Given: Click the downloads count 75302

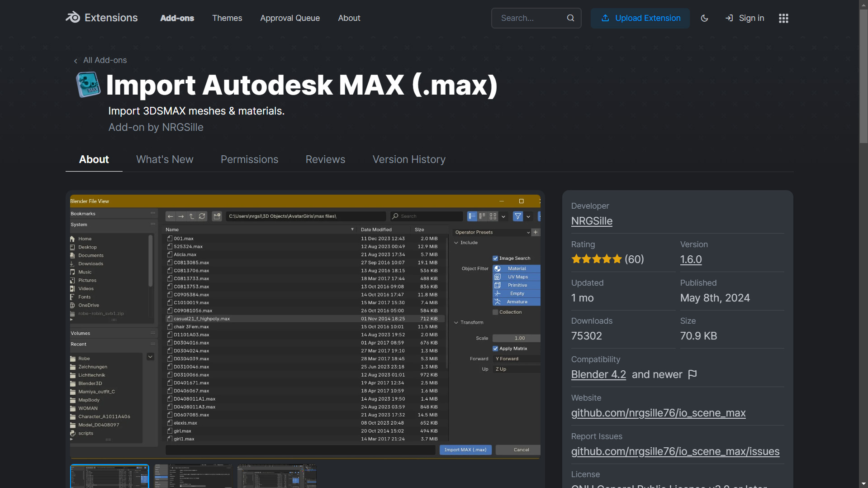Looking at the screenshot, I should [586, 336].
